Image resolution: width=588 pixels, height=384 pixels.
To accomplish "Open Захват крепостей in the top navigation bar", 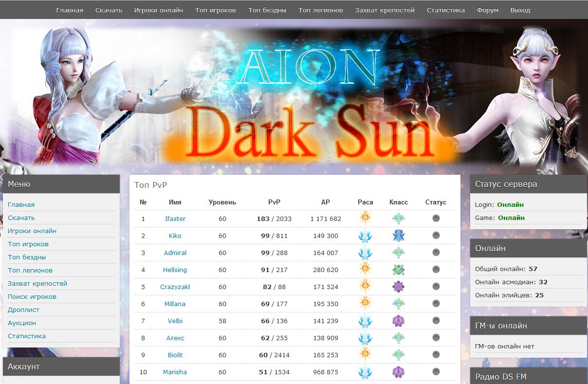I will tap(385, 10).
